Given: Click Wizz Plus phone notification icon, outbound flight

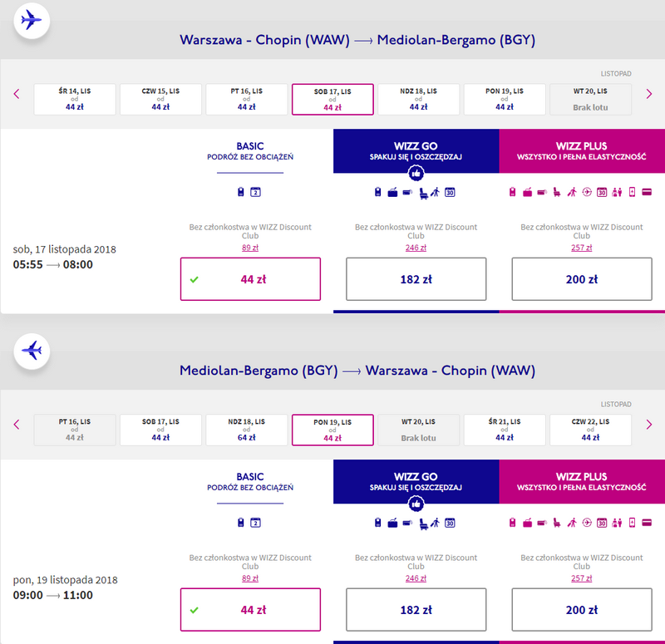Looking at the screenshot, I should (x=632, y=192).
